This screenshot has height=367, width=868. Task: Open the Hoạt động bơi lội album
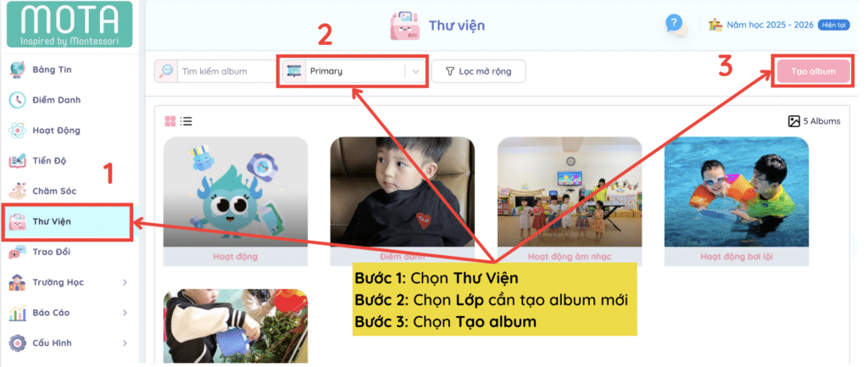click(x=737, y=202)
